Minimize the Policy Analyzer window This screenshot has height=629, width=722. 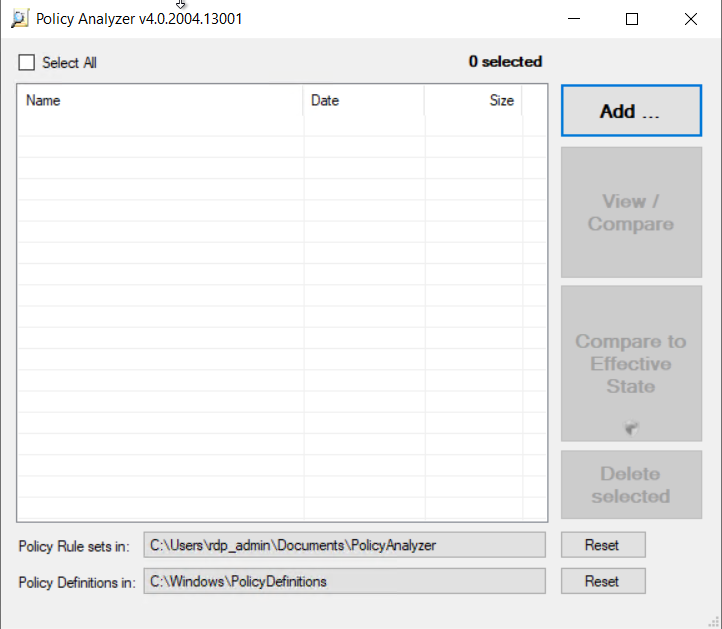(574, 19)
